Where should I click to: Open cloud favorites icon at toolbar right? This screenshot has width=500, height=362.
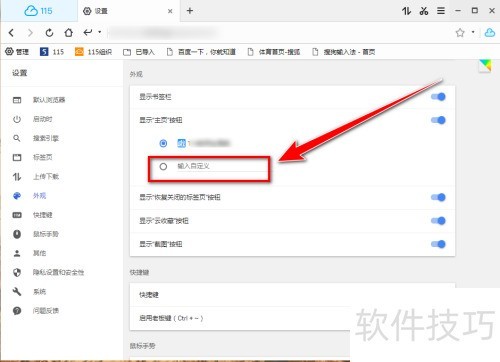(490, 32)
